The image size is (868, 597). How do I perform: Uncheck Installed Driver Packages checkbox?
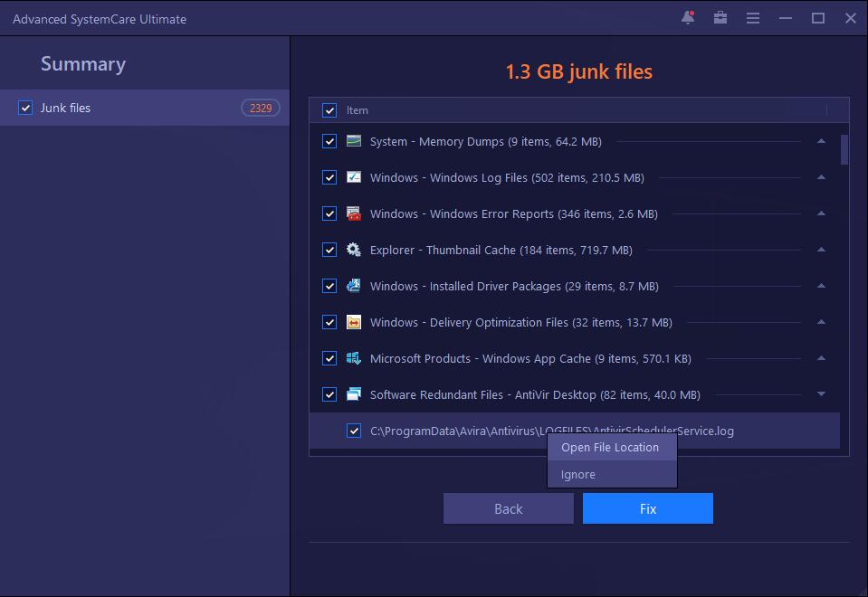pos(329,286)
